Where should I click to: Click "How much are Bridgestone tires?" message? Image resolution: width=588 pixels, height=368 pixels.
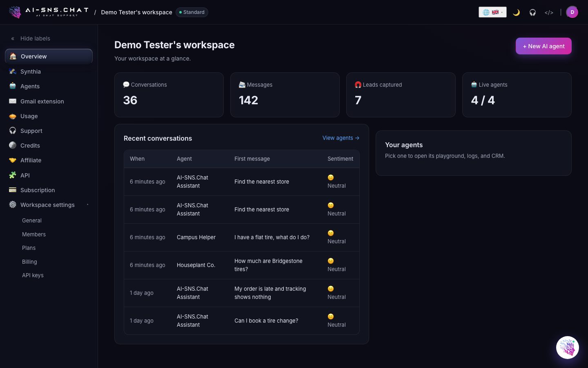pyautogui.click(x=268, y=265)
